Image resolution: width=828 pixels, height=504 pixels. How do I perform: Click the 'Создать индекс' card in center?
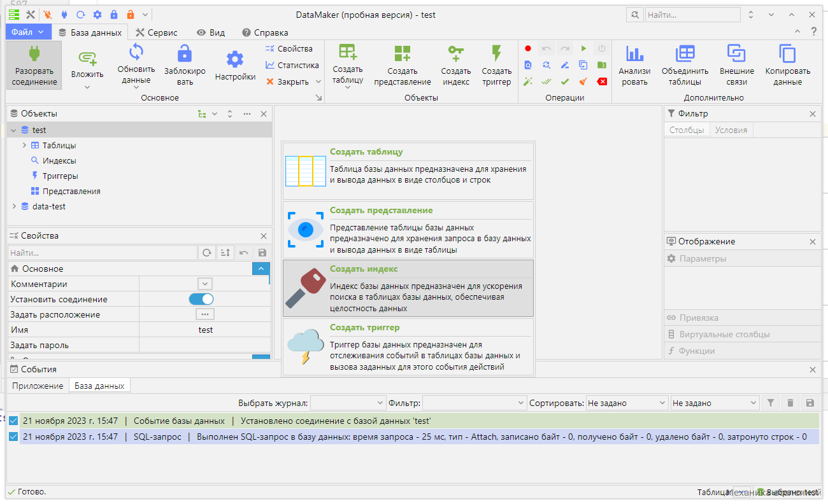click(x=408, y=288)
